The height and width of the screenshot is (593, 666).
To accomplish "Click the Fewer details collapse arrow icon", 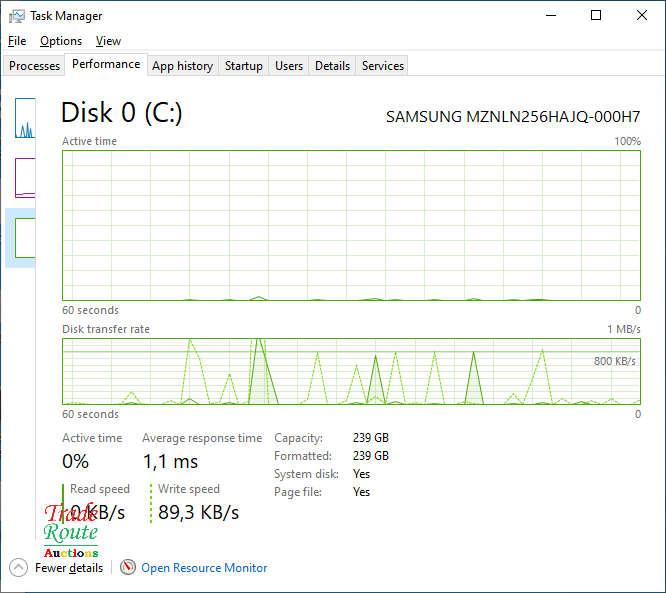I will click(x=18, y=568).
